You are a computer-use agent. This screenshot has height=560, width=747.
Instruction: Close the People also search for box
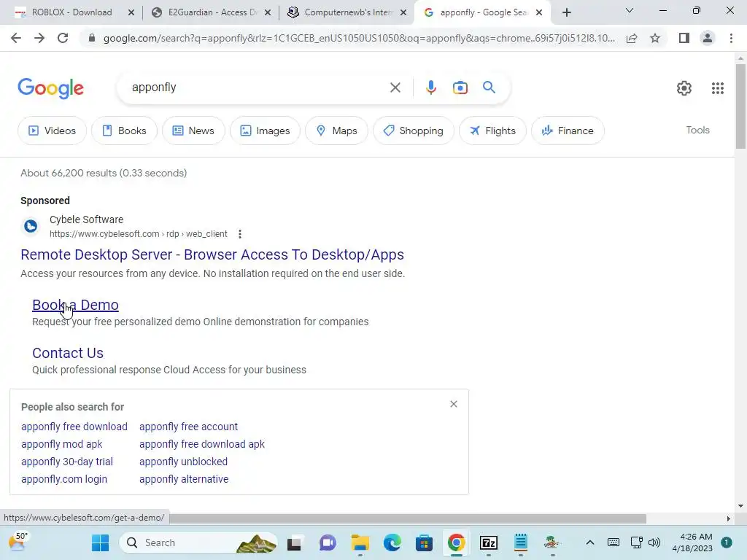pyautogui.click(x=454, y=404)
